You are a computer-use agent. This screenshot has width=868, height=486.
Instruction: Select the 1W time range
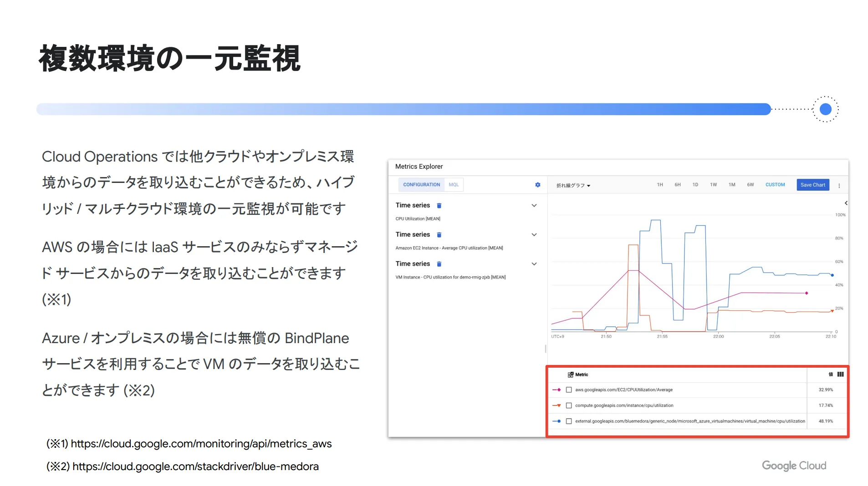[713, 185]
